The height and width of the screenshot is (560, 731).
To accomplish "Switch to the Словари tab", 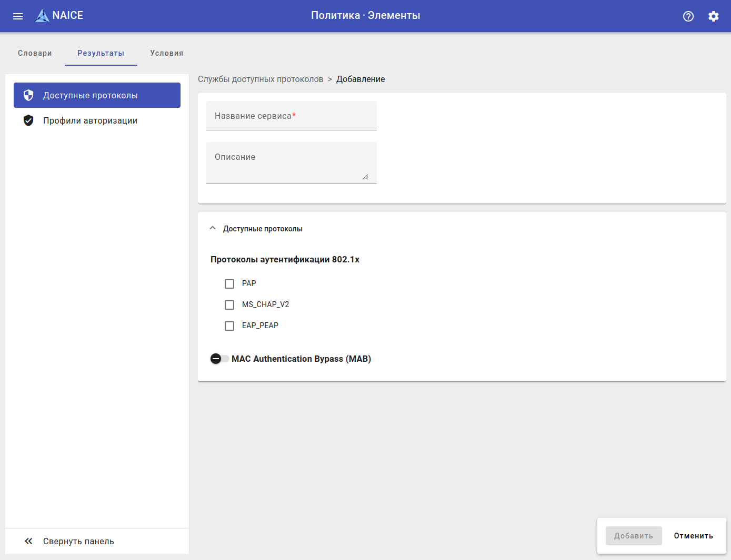I will 35,53.
